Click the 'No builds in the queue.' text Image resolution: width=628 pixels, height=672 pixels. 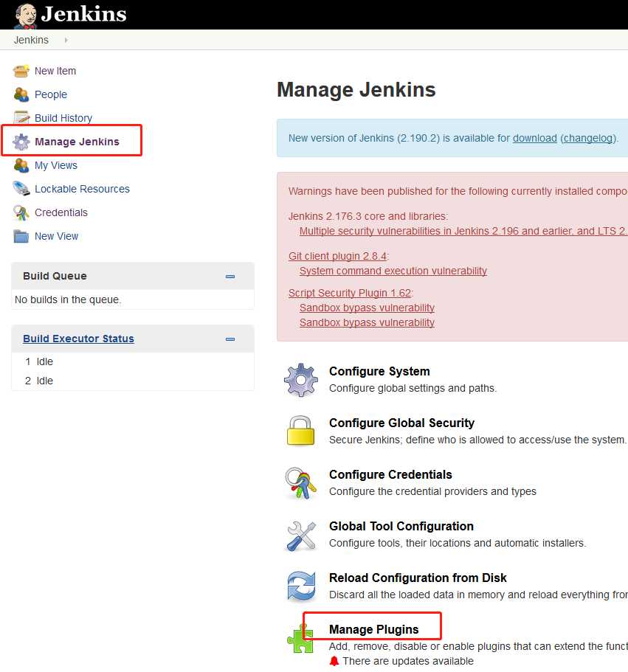(x=68, y=299)
